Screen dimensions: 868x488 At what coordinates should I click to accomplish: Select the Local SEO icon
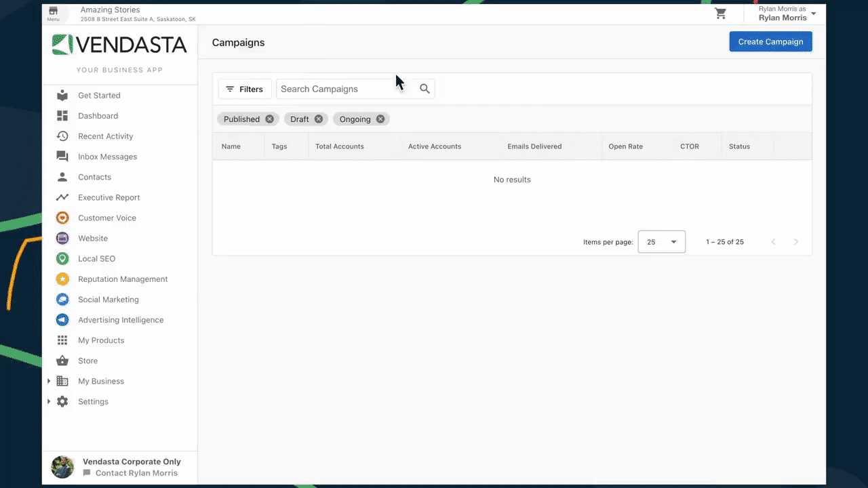tap(62, 258)
